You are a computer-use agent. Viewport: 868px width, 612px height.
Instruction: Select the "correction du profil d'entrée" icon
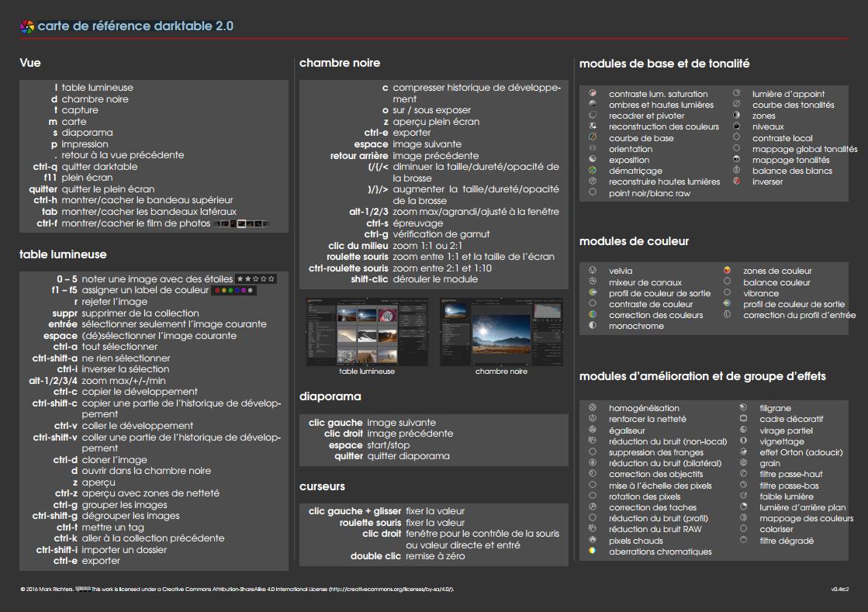(x=727, y=314)
